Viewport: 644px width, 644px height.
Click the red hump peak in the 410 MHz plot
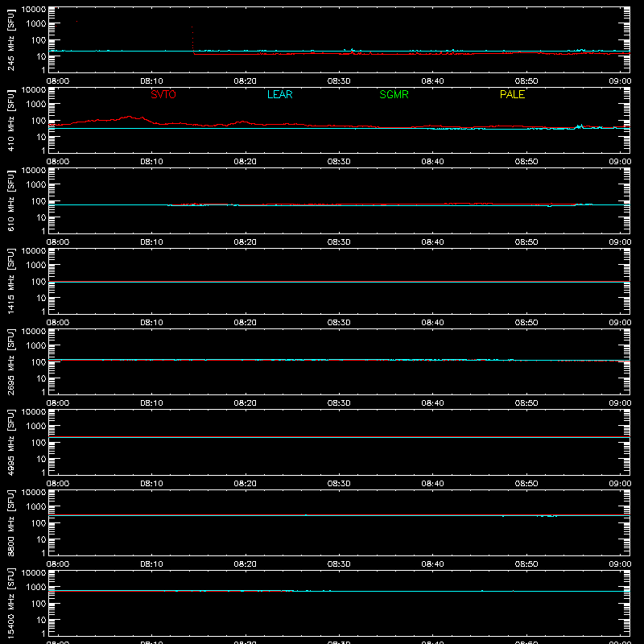tap(130, 117)
